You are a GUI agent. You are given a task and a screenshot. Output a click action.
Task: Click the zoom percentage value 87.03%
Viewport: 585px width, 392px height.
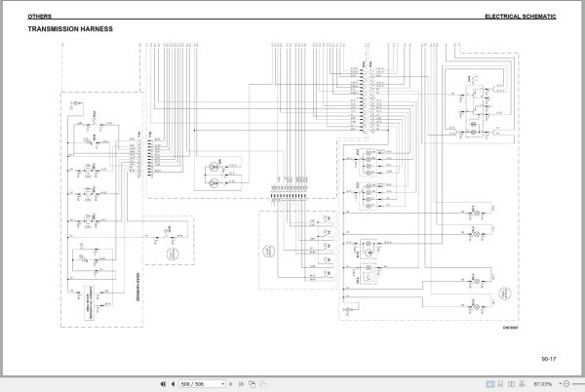click(x=543, y=384)
